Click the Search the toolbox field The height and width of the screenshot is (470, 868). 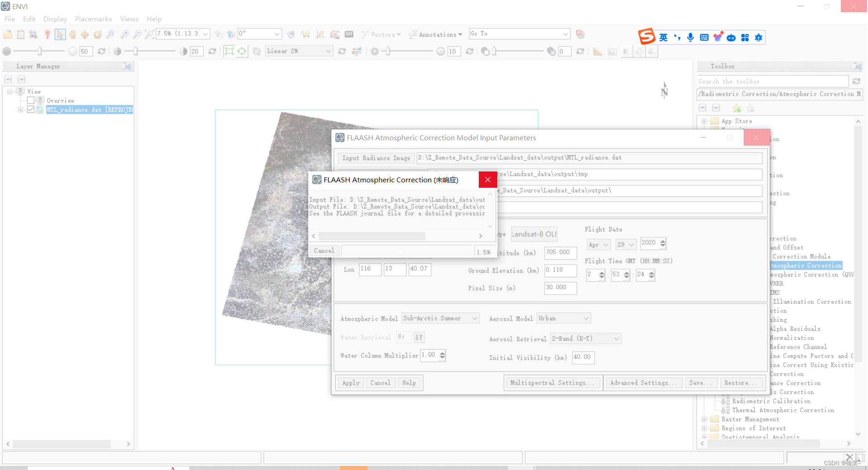pyautogui.click(x=773, y=81)
